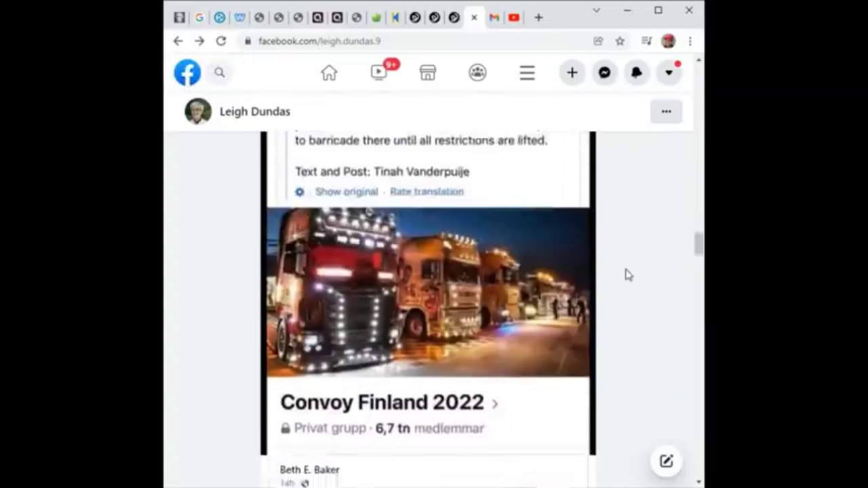Viewport: 868px width, 488px height.
Task: Open Watch videos with 9+ badge
Action: tap(379, 73)
